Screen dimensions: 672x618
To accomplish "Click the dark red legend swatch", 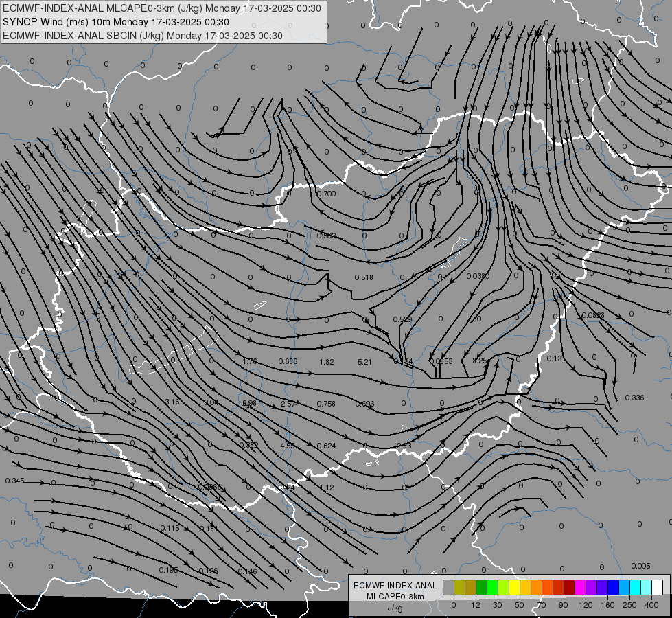I will (x=570, y=587).
